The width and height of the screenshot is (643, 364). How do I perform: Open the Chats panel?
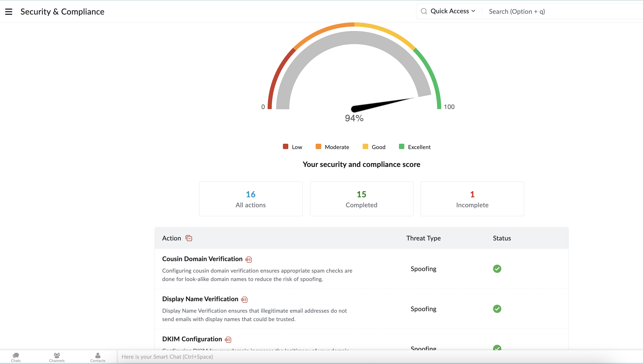(x=16, y=357)
